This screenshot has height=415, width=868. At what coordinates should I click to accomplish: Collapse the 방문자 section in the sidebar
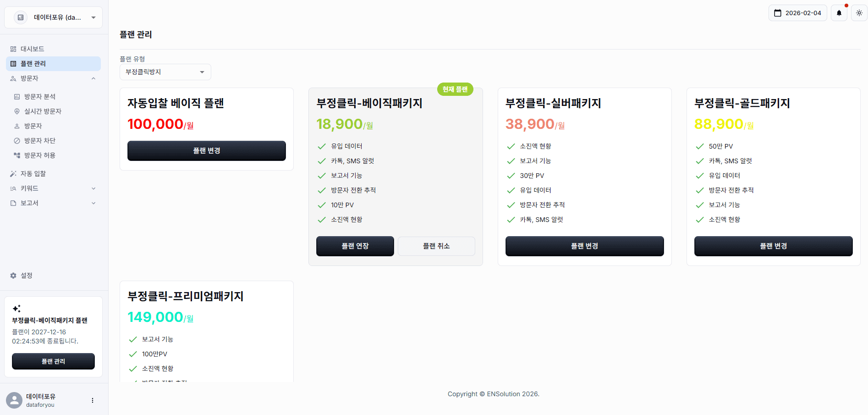93,78
